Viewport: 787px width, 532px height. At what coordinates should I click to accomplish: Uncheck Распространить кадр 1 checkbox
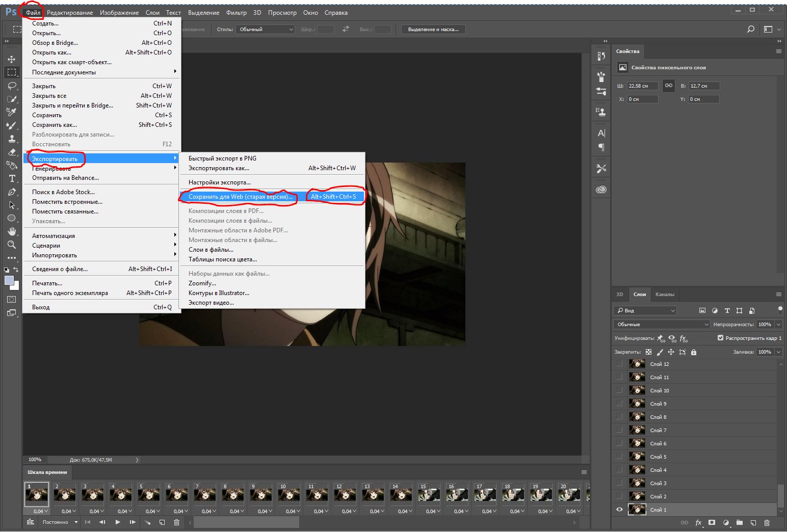(x=720, y=338)
